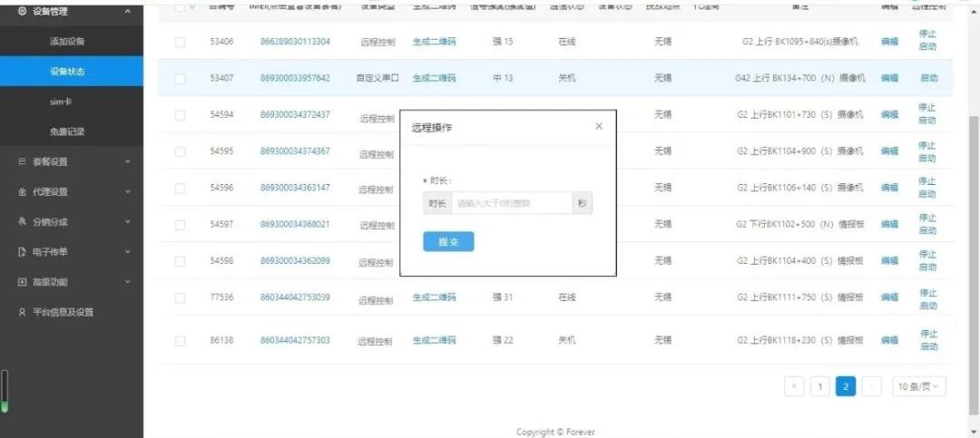Open 添加设备 in the sidebar
Viewport: 980px width, 438px height.
point(68,42)
